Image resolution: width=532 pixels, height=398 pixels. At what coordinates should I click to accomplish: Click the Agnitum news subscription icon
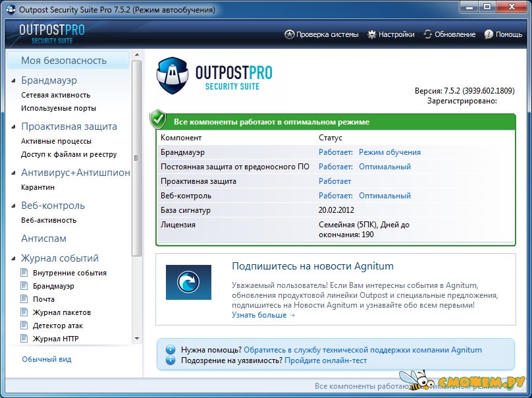click(x=188, y=282)
